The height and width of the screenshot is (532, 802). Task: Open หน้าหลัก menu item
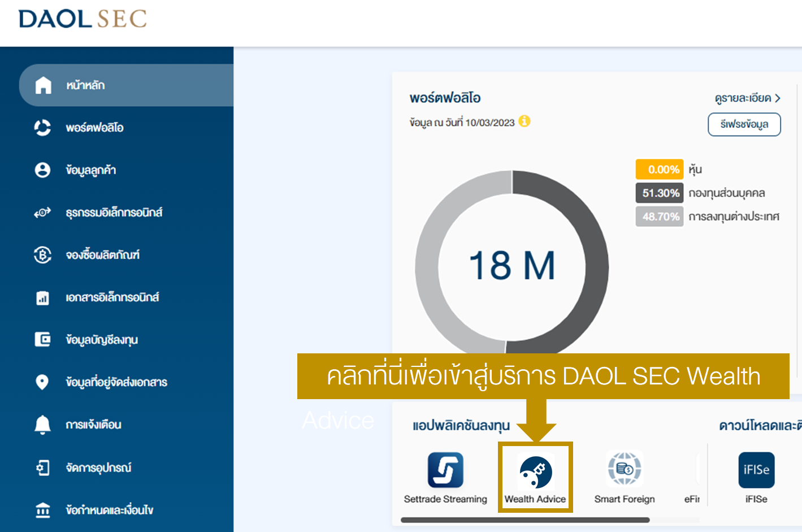click(x=126, y=85)
